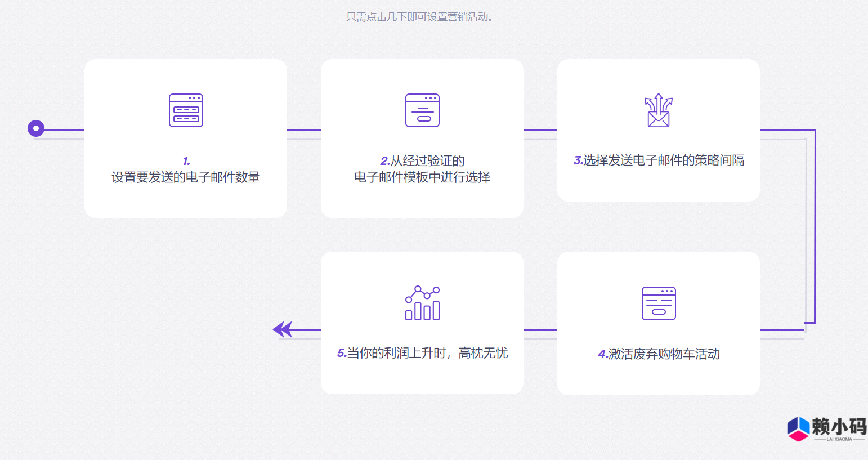Open the card 从经过验证的电子邮件模板中进行选择
This screenshot has height=460, width=868.
422,138
